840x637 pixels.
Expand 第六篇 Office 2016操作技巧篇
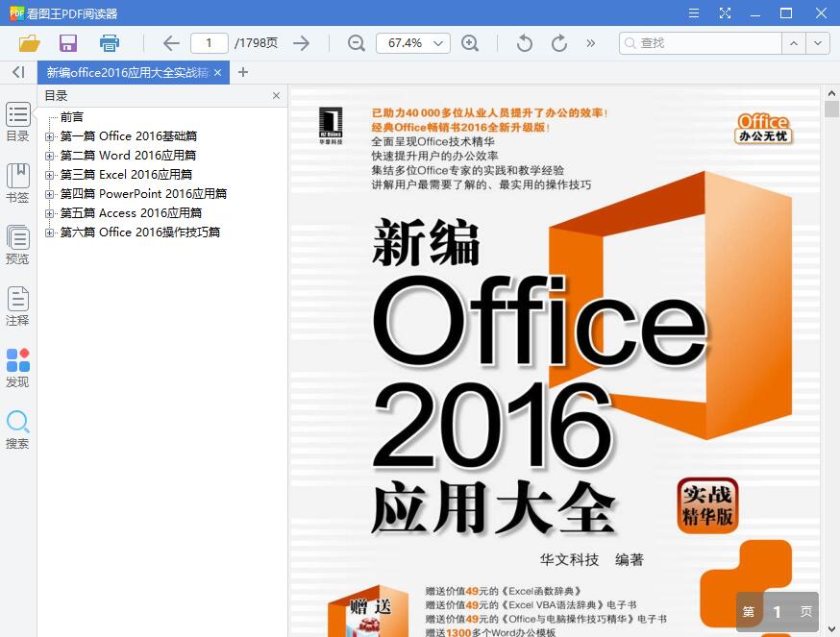click(x=49, y=233)
